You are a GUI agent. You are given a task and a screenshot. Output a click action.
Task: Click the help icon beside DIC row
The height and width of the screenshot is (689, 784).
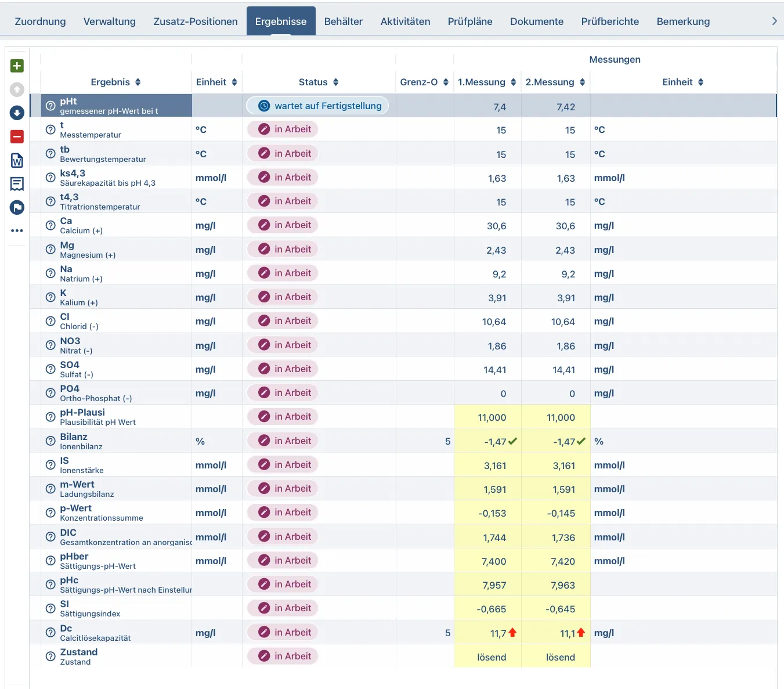(x=50, y=537)
